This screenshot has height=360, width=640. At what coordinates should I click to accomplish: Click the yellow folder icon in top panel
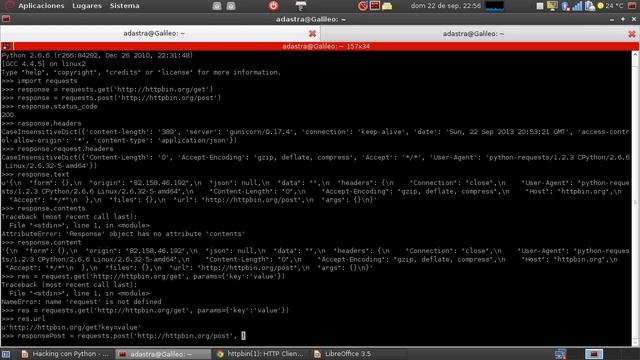(387, 6)
